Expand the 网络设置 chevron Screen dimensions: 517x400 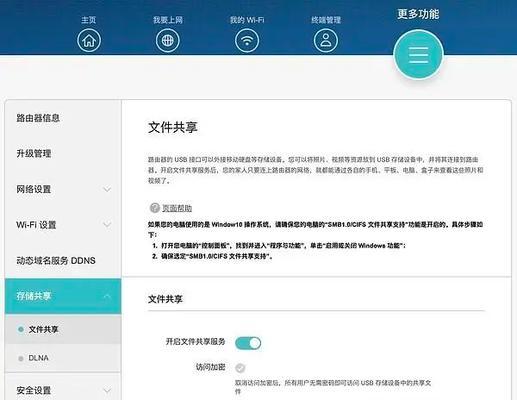107,189
